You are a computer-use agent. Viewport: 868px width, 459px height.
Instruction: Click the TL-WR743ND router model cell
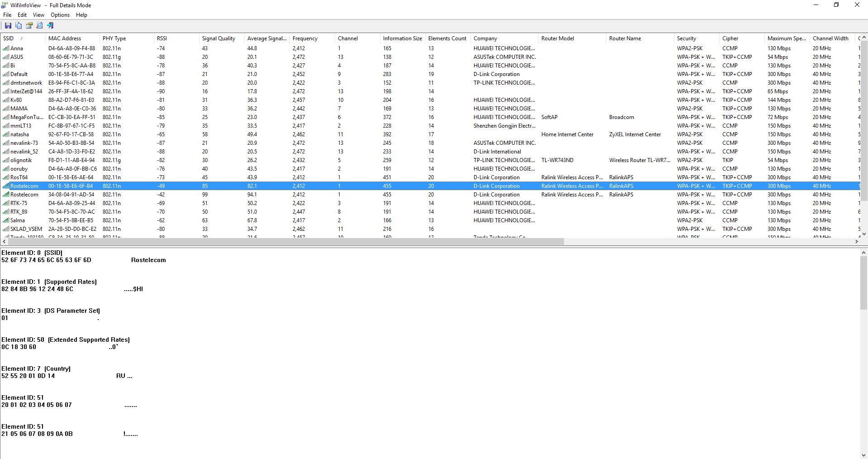(557, 160)
